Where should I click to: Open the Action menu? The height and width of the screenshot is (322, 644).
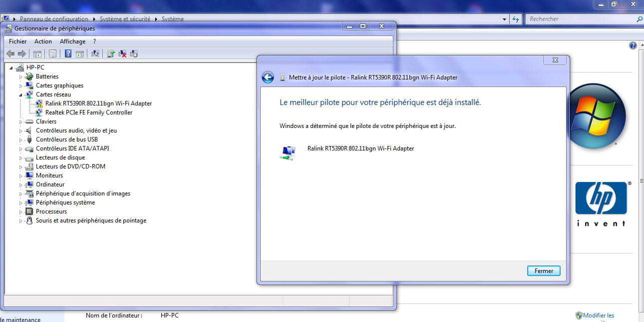point(43,41)
